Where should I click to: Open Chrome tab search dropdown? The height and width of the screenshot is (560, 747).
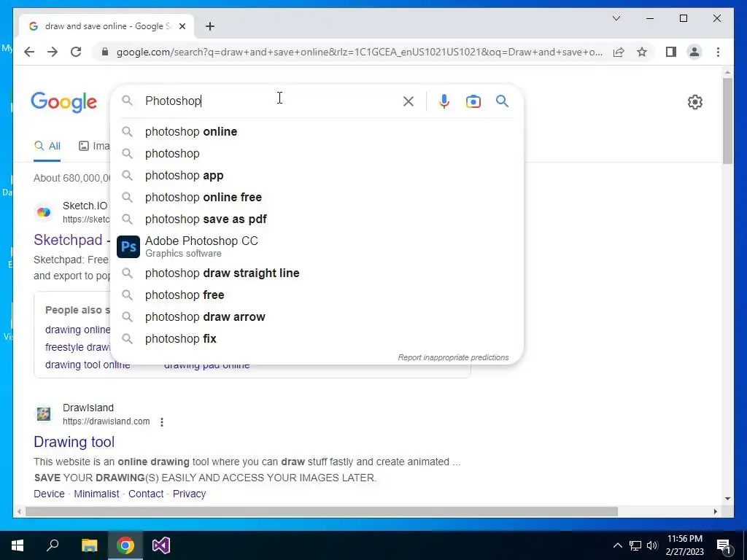point(616,18)
